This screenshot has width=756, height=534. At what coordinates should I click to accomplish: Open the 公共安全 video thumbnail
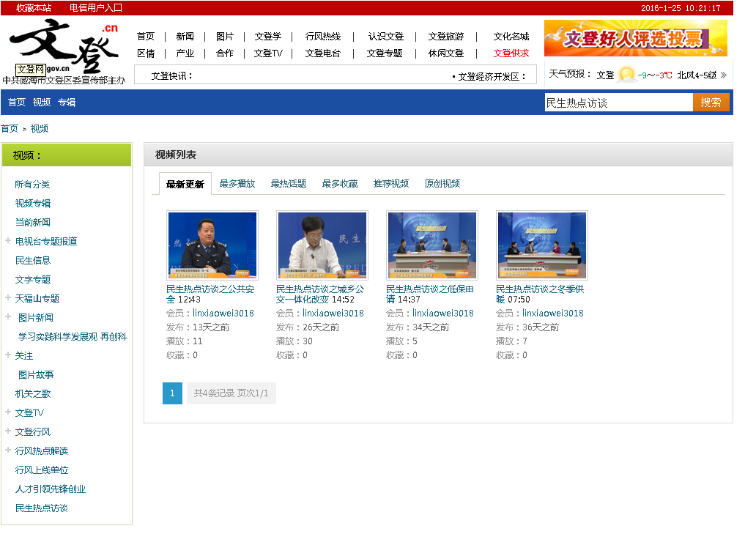point(212,245)
